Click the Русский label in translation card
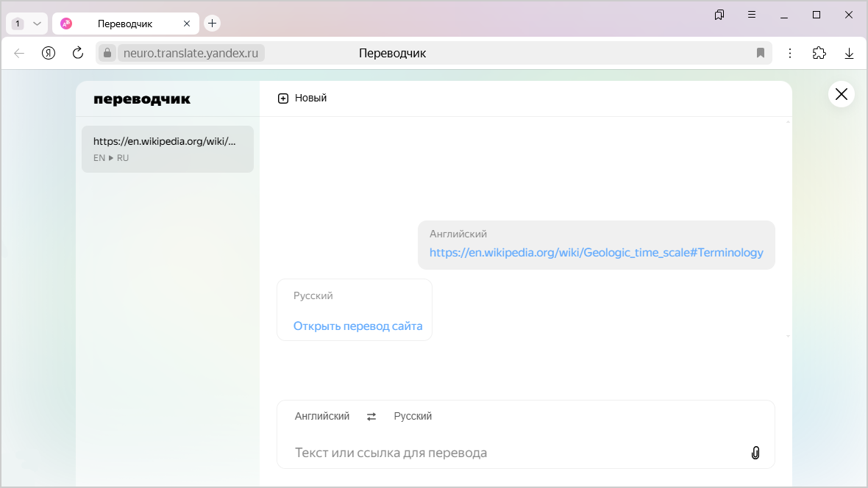 [313, 295]
